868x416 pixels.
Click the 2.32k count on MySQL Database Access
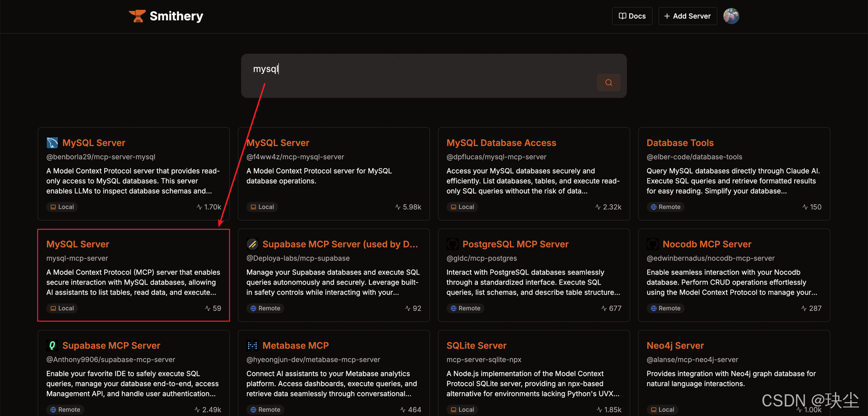(608, 207)
